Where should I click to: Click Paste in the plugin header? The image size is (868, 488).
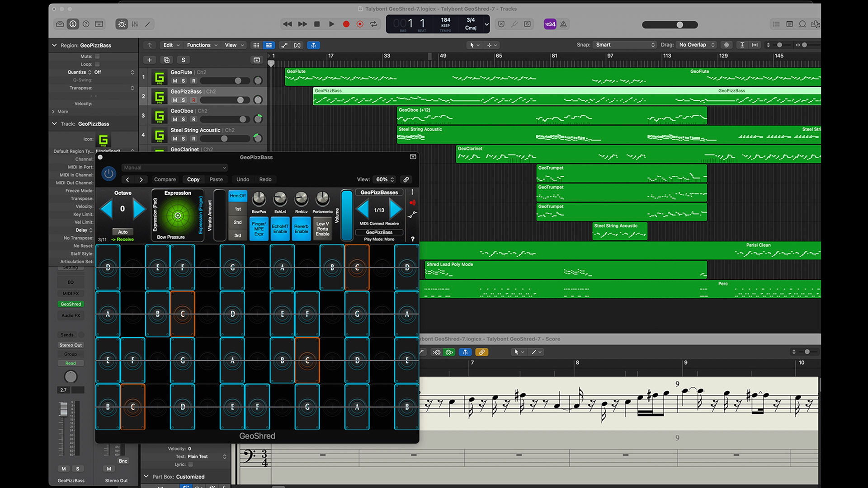point(216,179)
